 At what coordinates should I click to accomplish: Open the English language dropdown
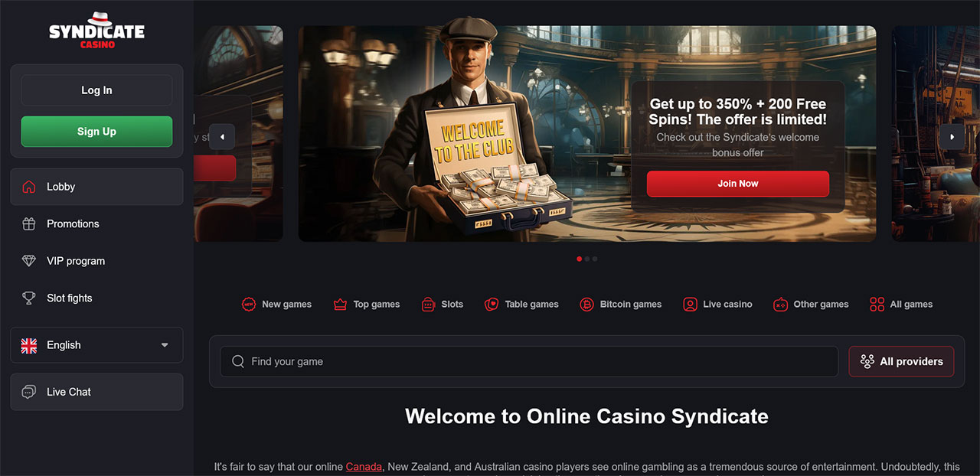pyautogui.click(x=96, y=345)
